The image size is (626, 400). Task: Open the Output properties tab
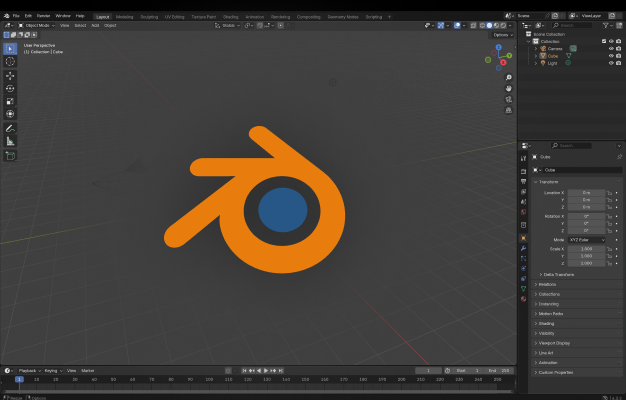[523, 181]
